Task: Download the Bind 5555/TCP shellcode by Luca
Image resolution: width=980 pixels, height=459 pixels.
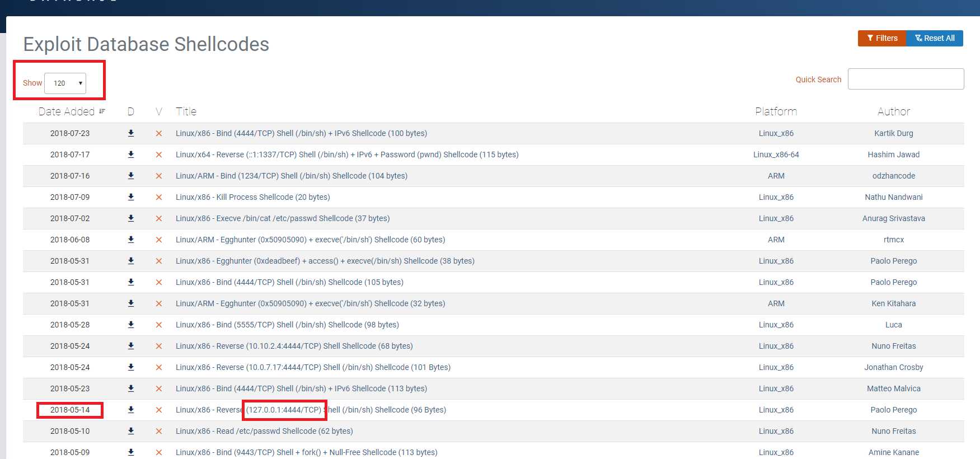Action: pos(131,325)
